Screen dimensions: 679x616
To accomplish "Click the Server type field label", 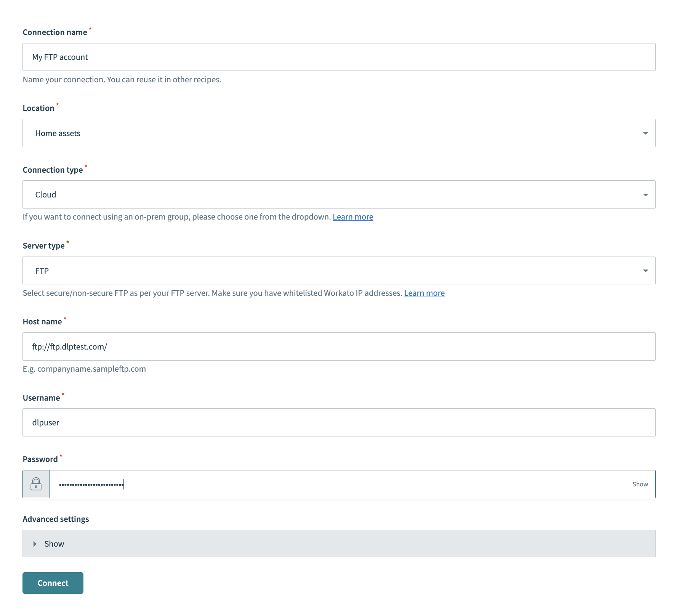I will [x=43, y=245].
